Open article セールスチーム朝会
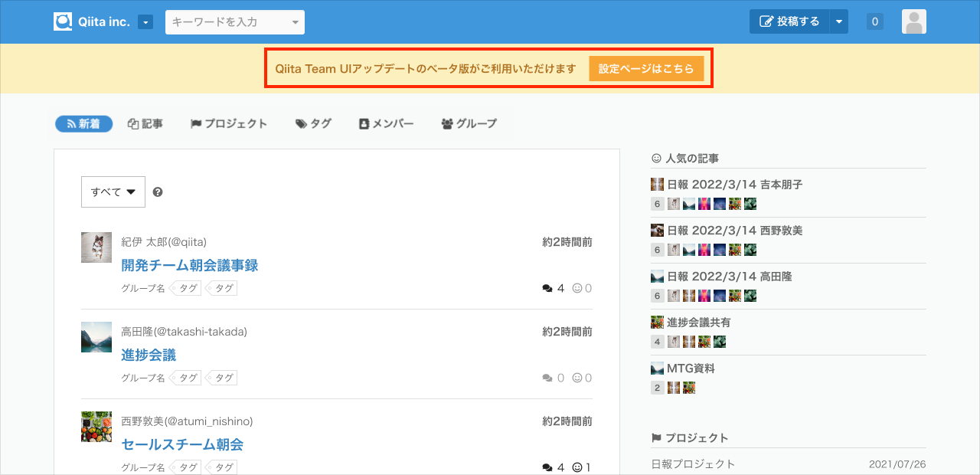980x475 pixels. [182, 444]
